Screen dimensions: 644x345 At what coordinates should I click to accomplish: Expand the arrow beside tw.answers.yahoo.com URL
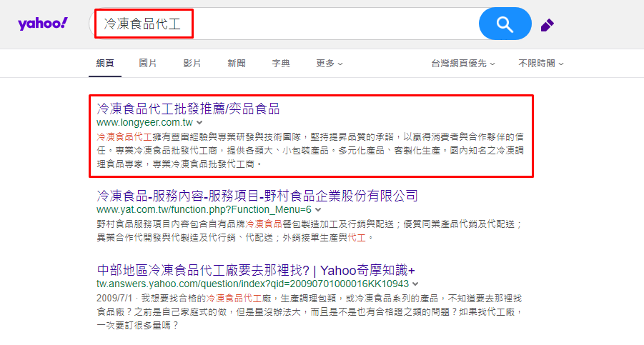(x=416, y=284)
